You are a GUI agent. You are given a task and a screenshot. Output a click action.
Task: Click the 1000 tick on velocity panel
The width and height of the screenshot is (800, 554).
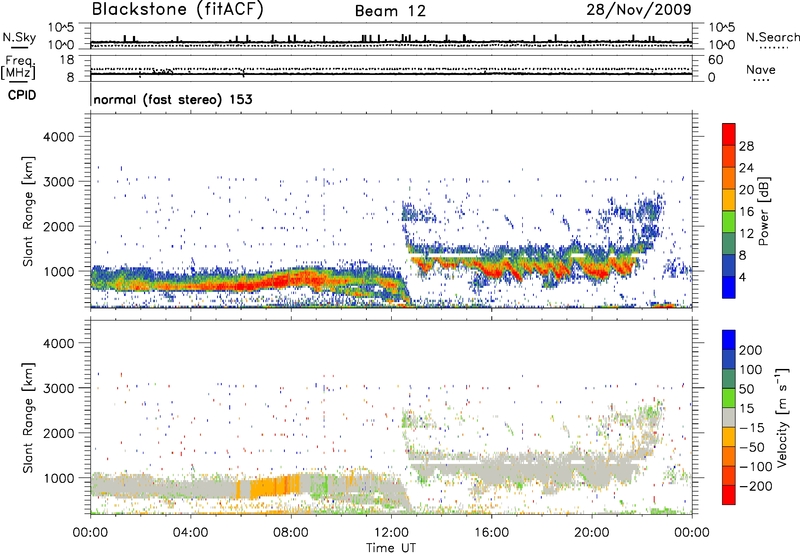(x=58, y=478)
